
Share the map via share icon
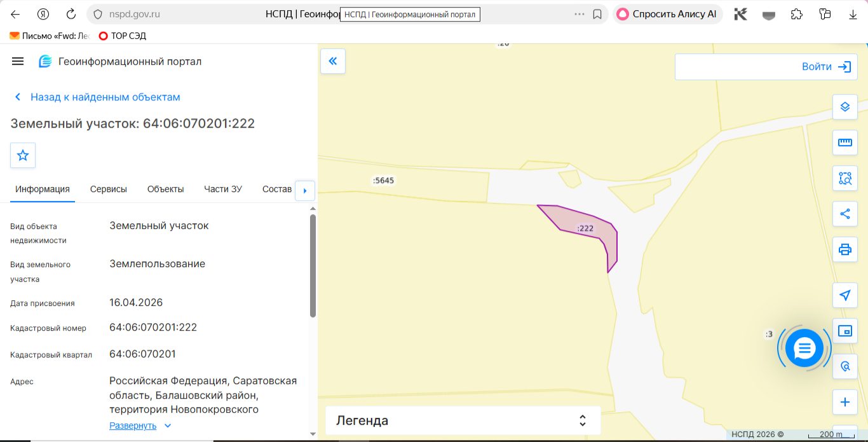point(844,214)
